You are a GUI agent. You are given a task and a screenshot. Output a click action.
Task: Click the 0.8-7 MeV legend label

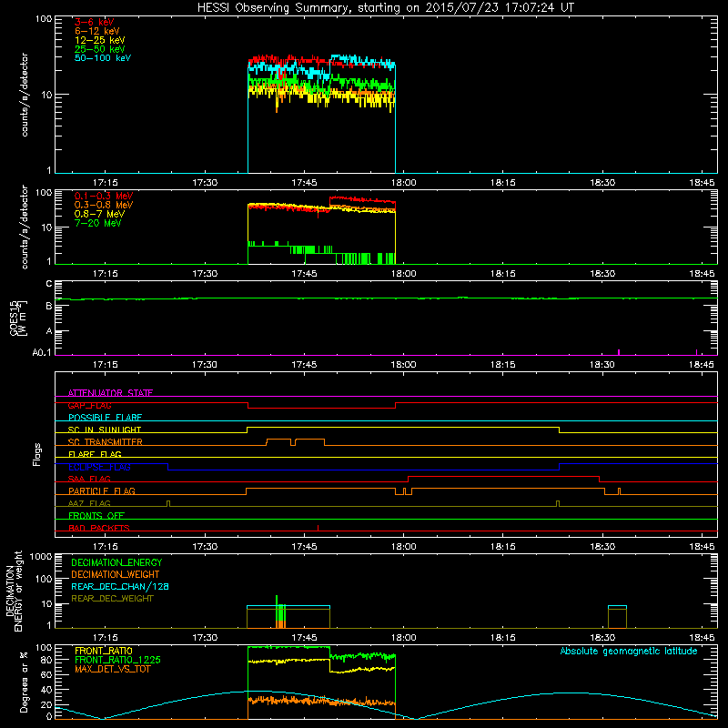pyautogui.click(x=99, y=214)
